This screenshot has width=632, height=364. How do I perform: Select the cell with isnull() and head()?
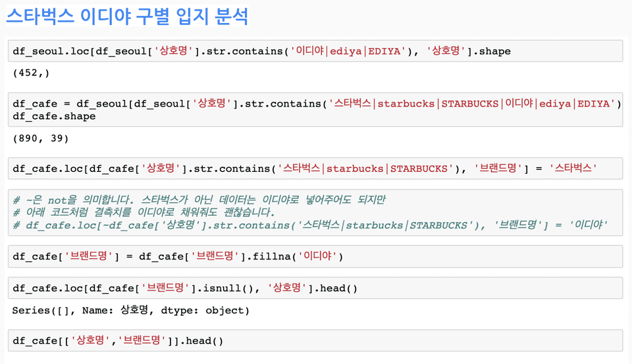click(315, 288)
